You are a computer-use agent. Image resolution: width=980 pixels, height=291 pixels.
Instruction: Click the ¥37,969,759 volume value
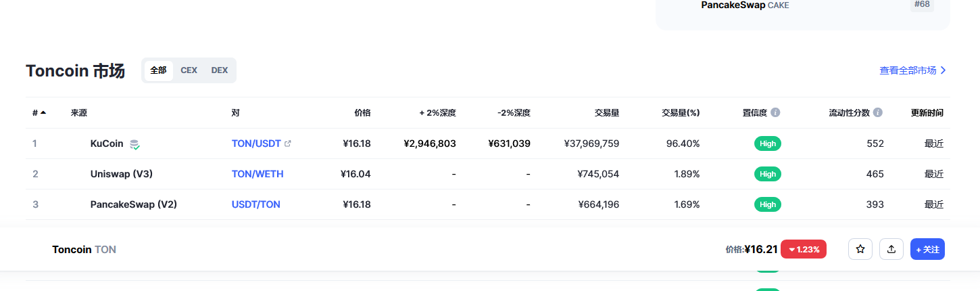(591, 143)
